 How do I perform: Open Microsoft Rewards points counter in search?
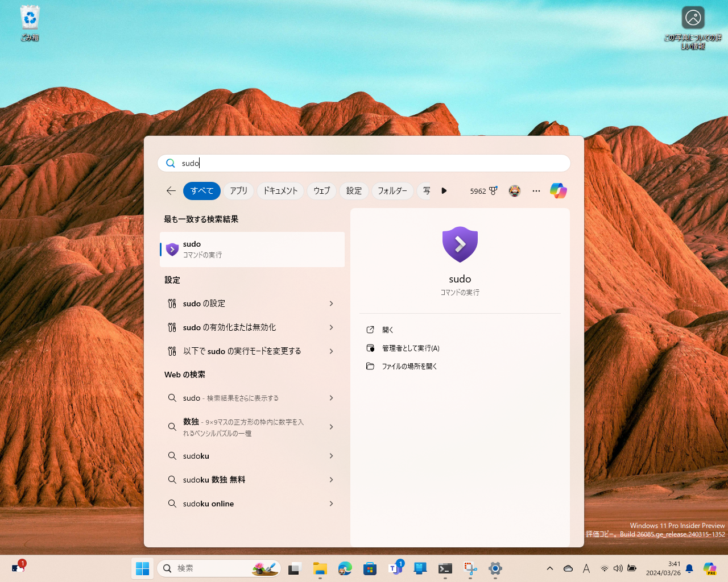coord(483,191)
